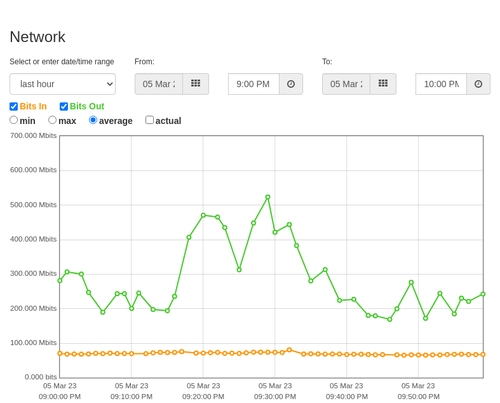Click the 'Select or enter date/time range' label
500x403 pixels.
pos(62,62)
